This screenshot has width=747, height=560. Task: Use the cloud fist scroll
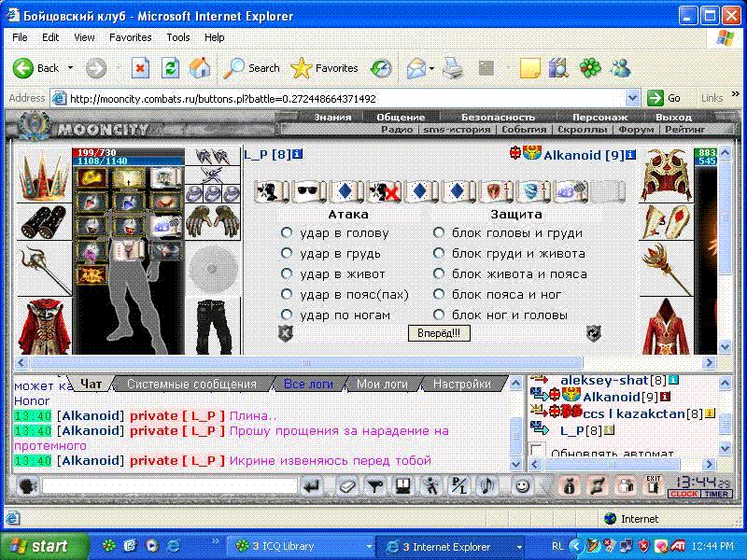click(571, 191)
